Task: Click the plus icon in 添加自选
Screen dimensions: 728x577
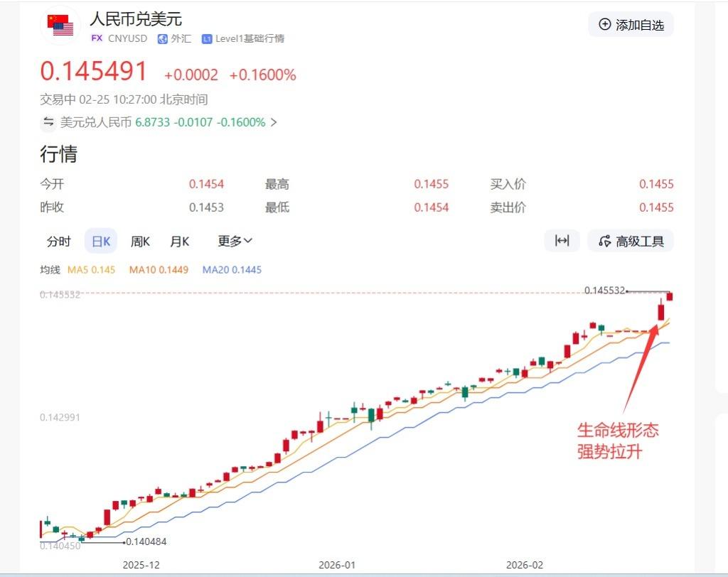Action: point(605,24)
